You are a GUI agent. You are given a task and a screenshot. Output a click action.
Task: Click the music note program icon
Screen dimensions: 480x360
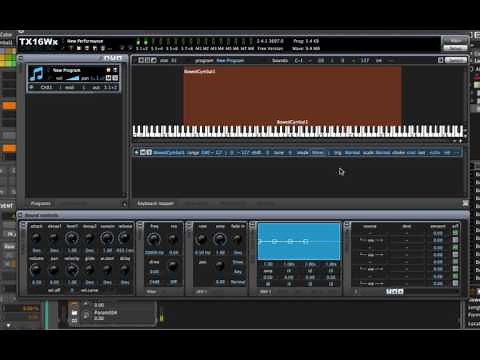36,73
